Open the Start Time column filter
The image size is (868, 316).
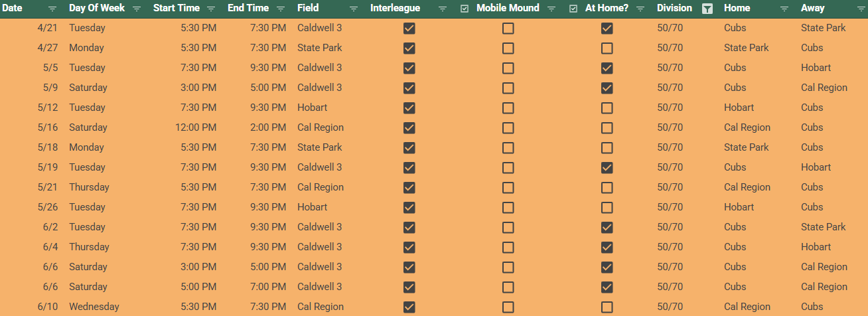tap(211, 9)
